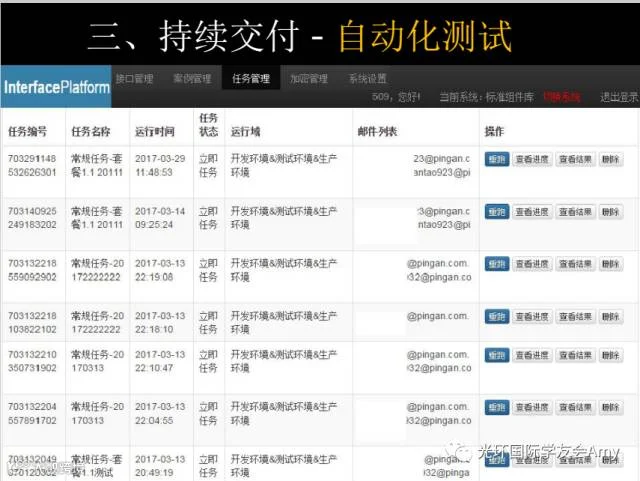Click 查看结果 for the 22:10:47 task
This screenshot has height=481, width=640.
(x=576, y=355)
